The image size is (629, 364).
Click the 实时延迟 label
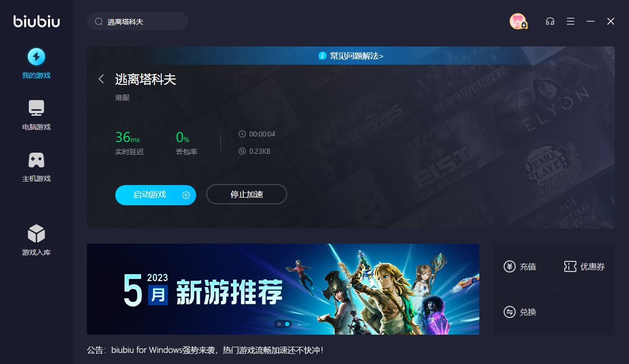[x=129, y=152]
